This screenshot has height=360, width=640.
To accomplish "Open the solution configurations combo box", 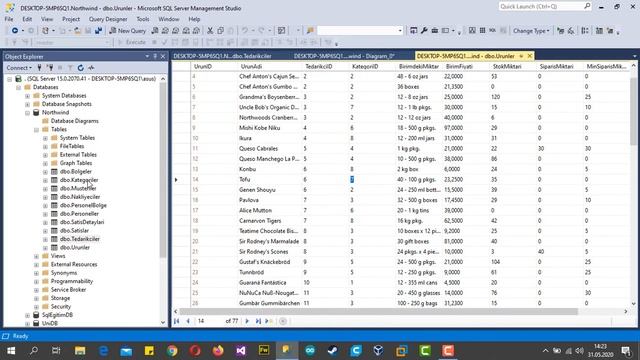I will tap(360, 31).
